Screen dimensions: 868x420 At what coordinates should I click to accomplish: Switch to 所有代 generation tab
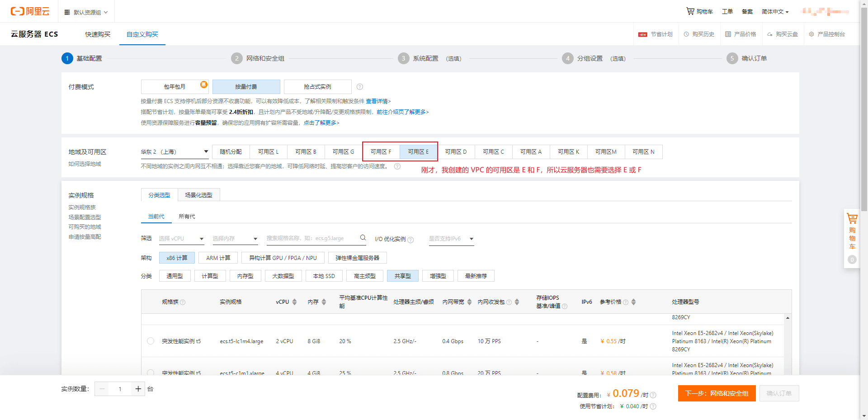pos(187,217)
